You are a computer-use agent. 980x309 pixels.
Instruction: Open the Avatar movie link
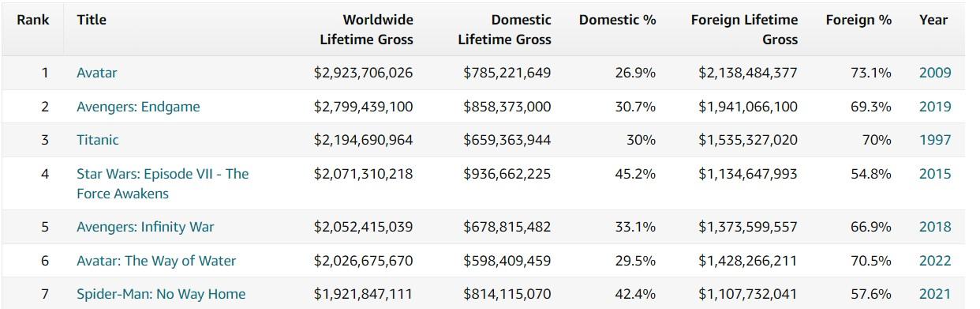point(96,73)
